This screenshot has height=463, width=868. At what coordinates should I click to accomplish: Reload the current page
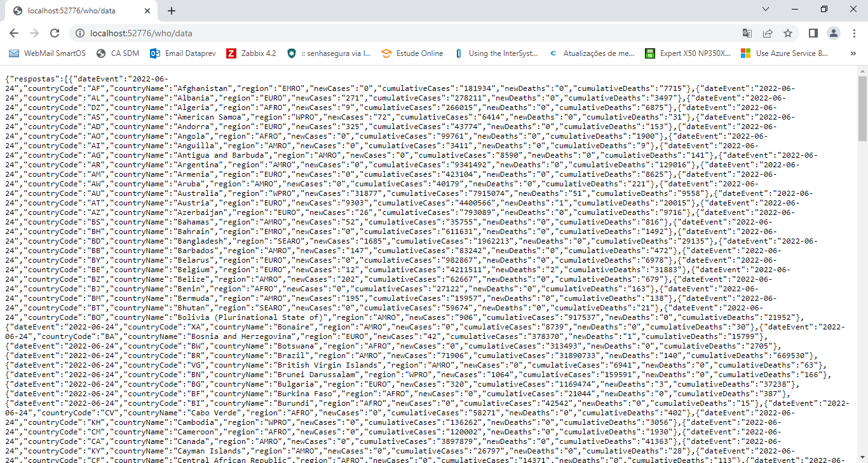click(x=55, y=33)
